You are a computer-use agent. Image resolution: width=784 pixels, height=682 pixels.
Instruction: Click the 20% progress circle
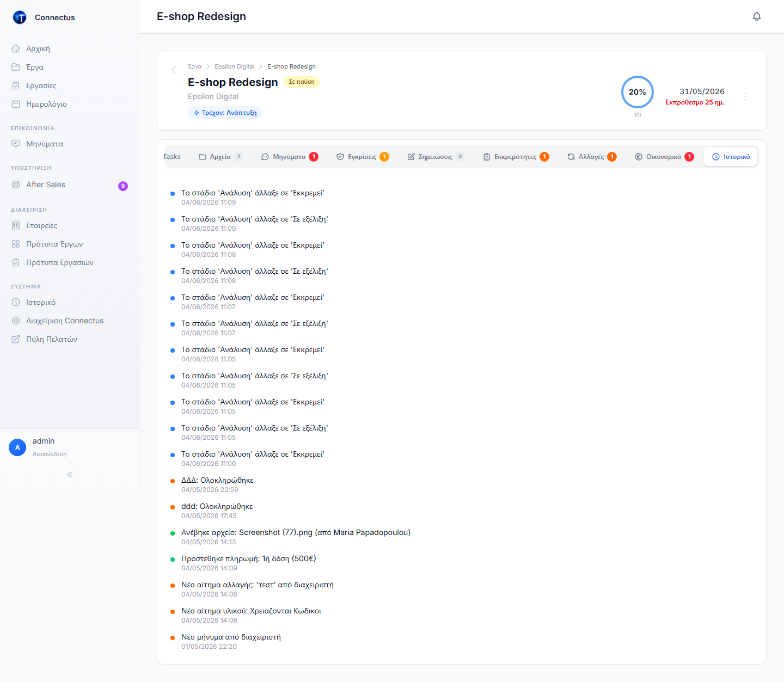click(x=638, y=92)
